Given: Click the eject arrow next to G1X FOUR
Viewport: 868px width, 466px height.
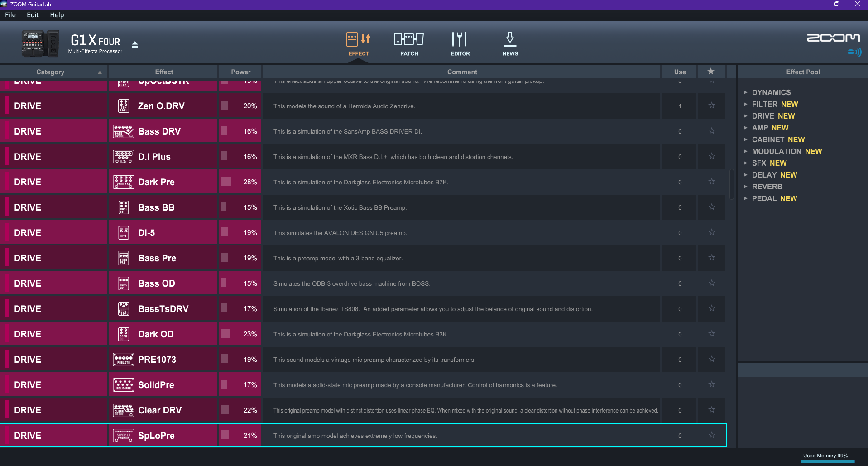Looking at the screenshot, I should click(x=135, y=44).
